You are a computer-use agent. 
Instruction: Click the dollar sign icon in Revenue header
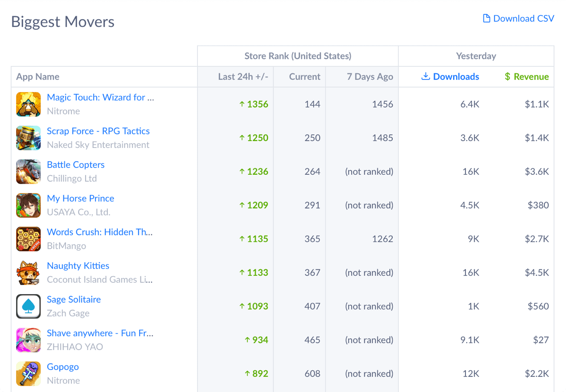click(x=507, y=77)
